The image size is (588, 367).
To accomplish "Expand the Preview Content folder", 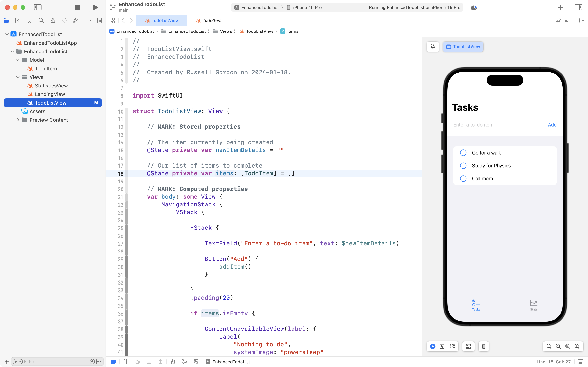I will pyautogui.click(x=18, y=120).
